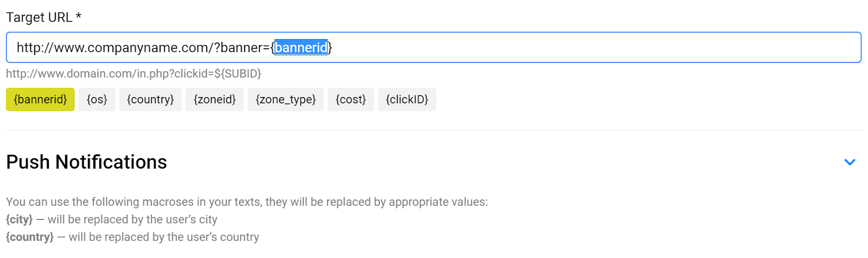
Task: Place cursor after "?banner=" in the URL
Action: (x=271, y=48)
